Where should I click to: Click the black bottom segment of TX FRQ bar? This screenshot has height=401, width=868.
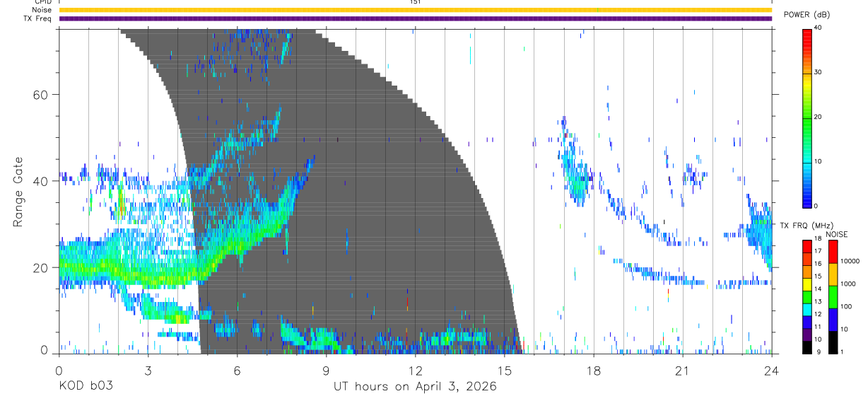pos(807,347)
